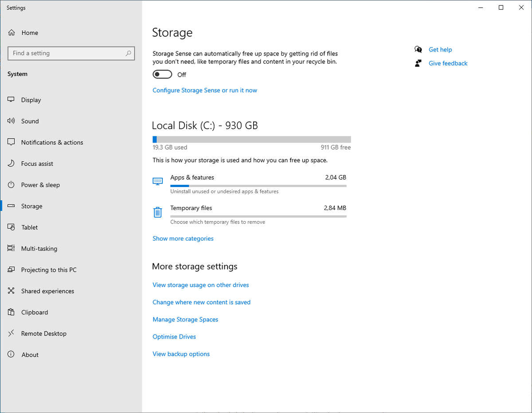Click the Display monitor icon
This screenshot has height=413, width=532.
point(12,100)
